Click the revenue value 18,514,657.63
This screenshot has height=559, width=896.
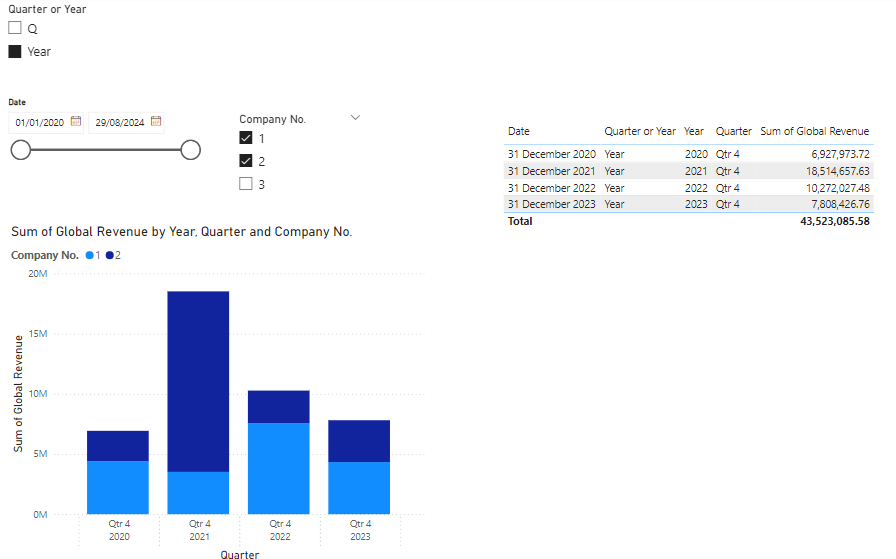pos(838,171)
